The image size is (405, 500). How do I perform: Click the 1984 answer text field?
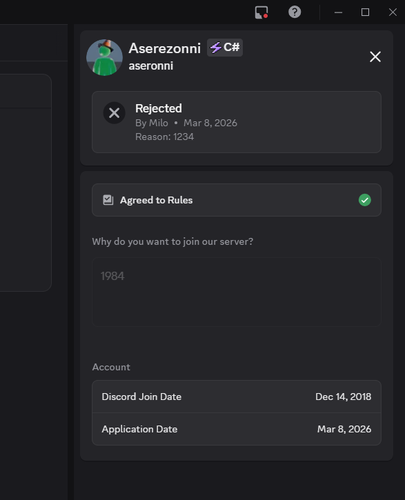[237, 292]
